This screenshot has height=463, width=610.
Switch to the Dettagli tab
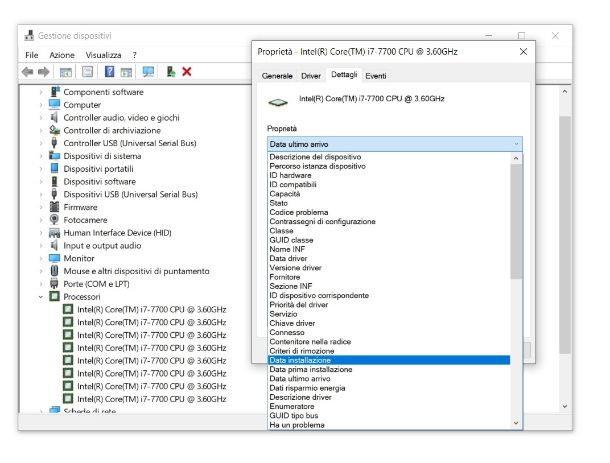point(344,75)
